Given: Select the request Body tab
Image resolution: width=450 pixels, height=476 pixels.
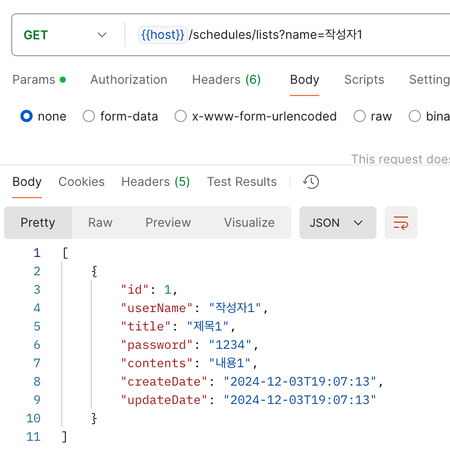Looking at the screenshot, I should (305, 80).
